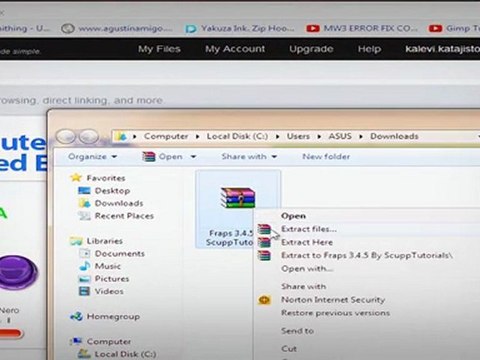Choose Extract Here in context menu

(x=307, y=242)
